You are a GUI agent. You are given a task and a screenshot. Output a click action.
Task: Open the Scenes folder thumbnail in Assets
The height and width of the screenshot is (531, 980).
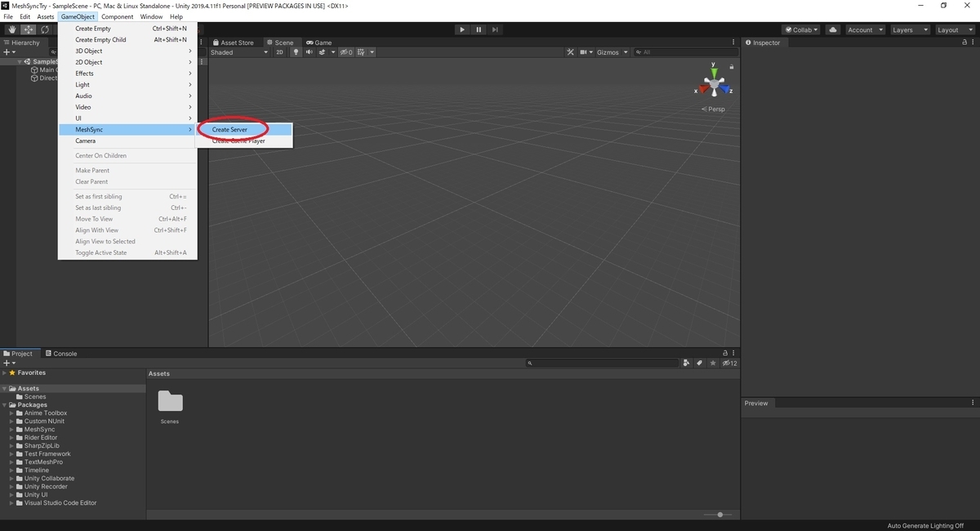click(170, 402)
